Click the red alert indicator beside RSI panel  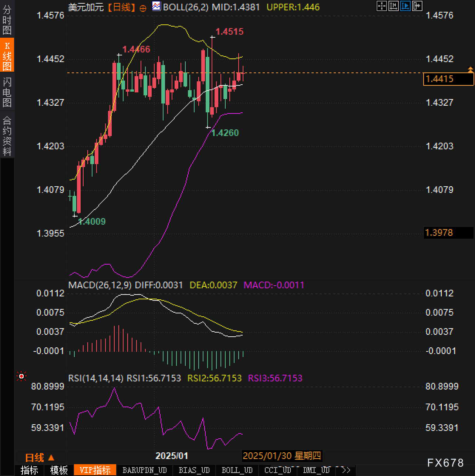tap(21, 376)
